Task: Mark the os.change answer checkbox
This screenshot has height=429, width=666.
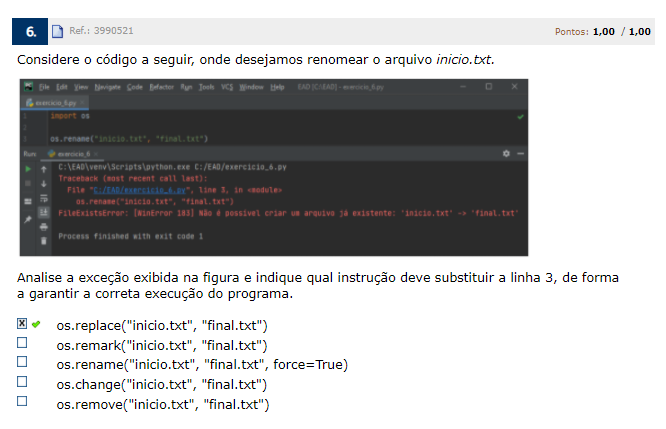Action: click(22, 383)
